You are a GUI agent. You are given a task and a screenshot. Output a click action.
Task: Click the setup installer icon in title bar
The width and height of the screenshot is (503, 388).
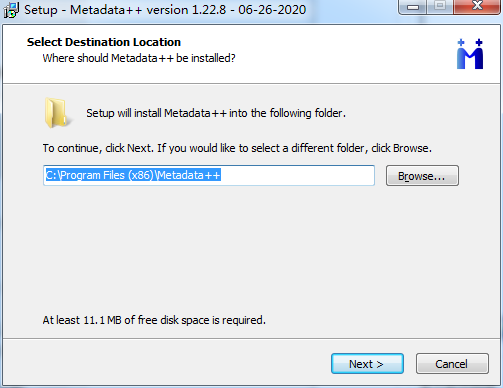point(11,10)
